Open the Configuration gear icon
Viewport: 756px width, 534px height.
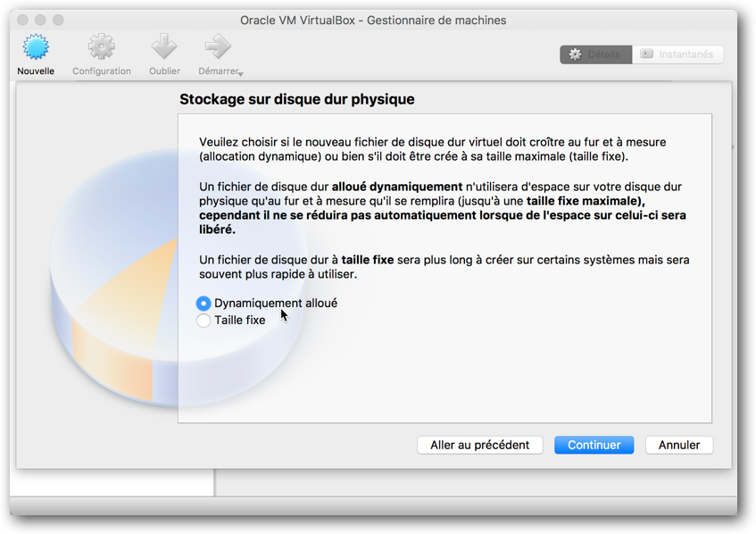coord(101,46)
